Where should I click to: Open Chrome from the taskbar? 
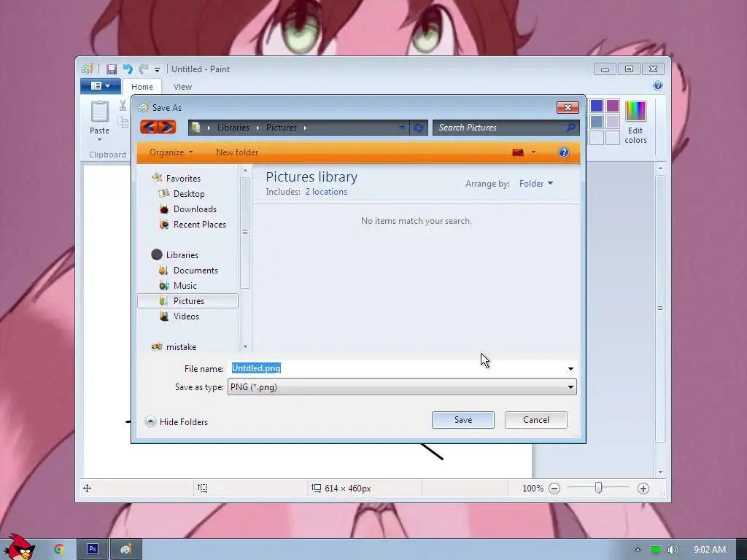59,549
